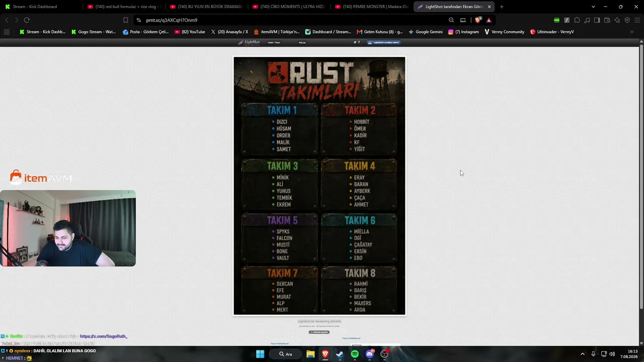Open Discord from the taskbar
This screenshot has height=362, width=644.
pos(370,354)
